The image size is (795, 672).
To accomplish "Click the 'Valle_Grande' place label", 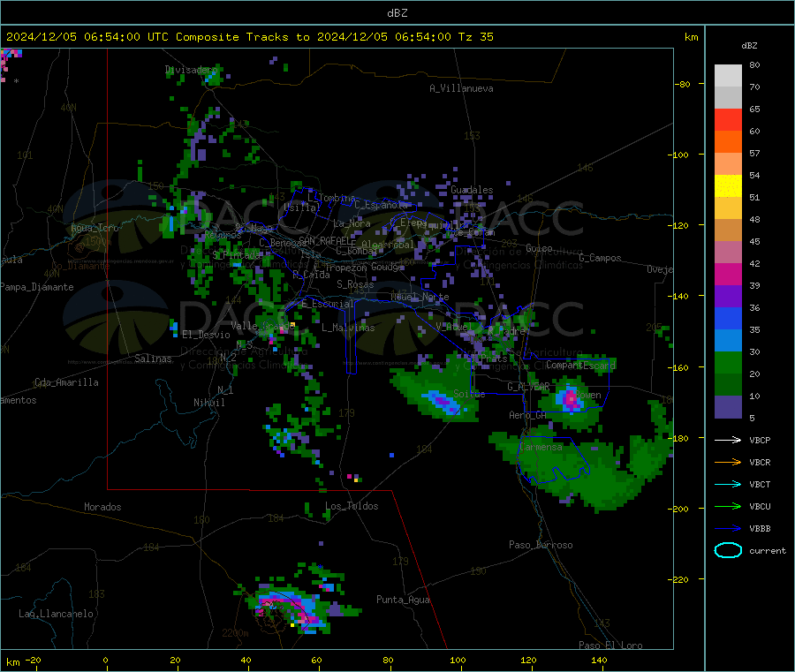I will (262, 326).
